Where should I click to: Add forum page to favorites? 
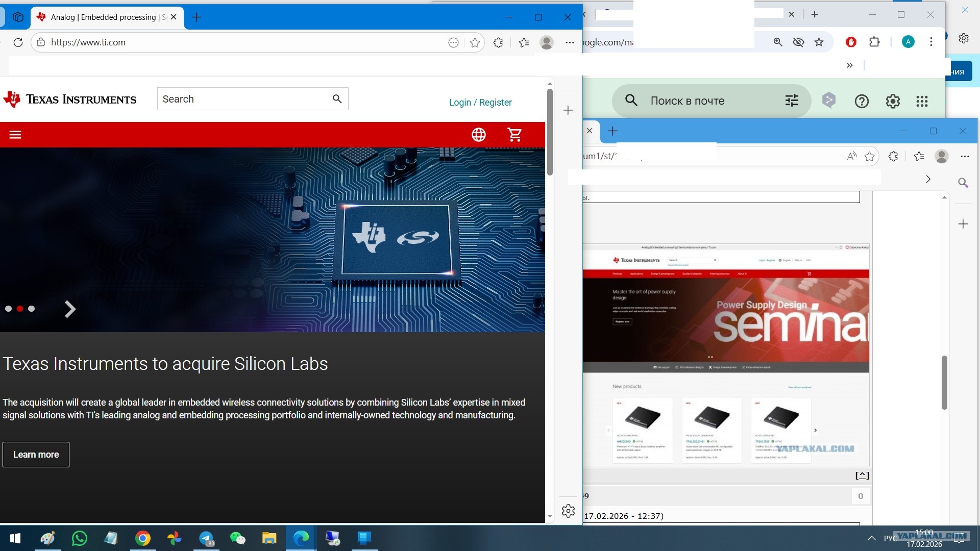pyautogui.click(x=870, y=156)
